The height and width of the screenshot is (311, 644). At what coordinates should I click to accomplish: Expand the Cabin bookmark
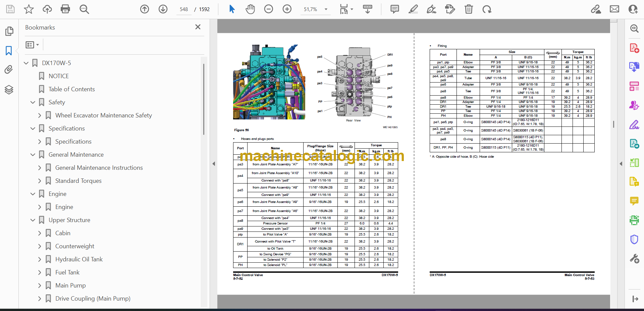point(40,233)
